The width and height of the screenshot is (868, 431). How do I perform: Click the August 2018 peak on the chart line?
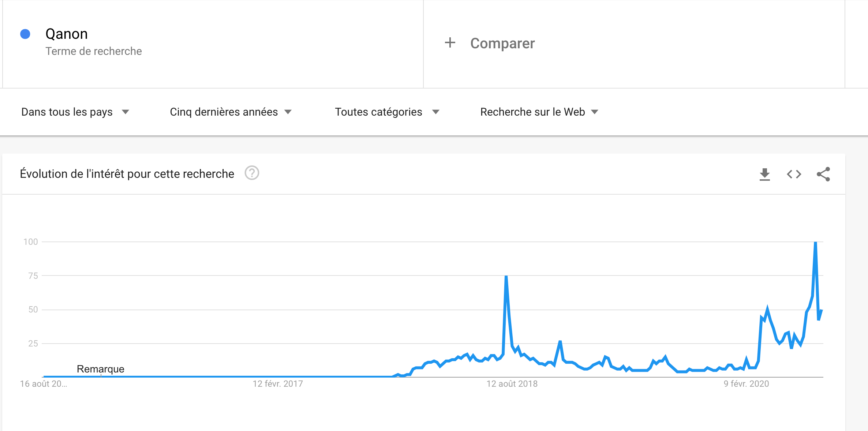click(x=506, y=277)
